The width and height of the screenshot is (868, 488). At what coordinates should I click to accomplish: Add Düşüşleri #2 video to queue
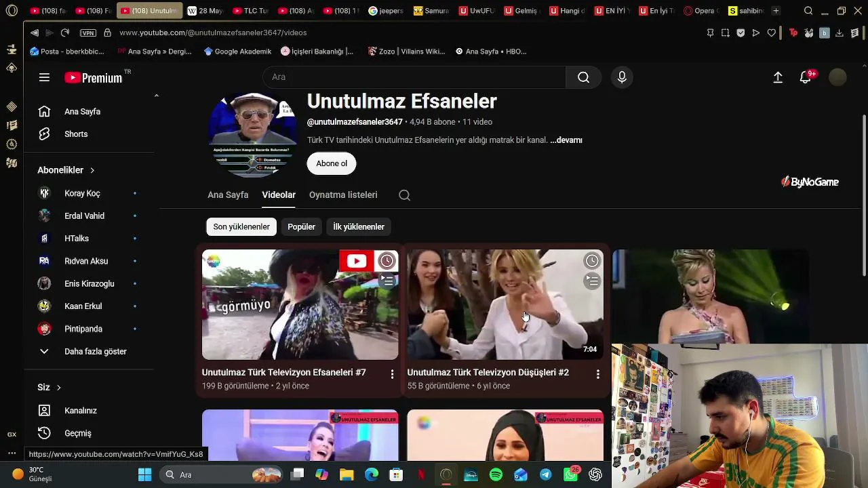pyautogui.click(x=592, y=281)
